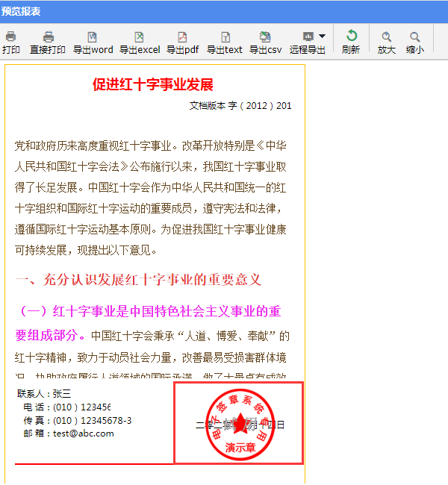Click the red title 促进红十字事业发展
448x485 pixels.
(152, 84)
